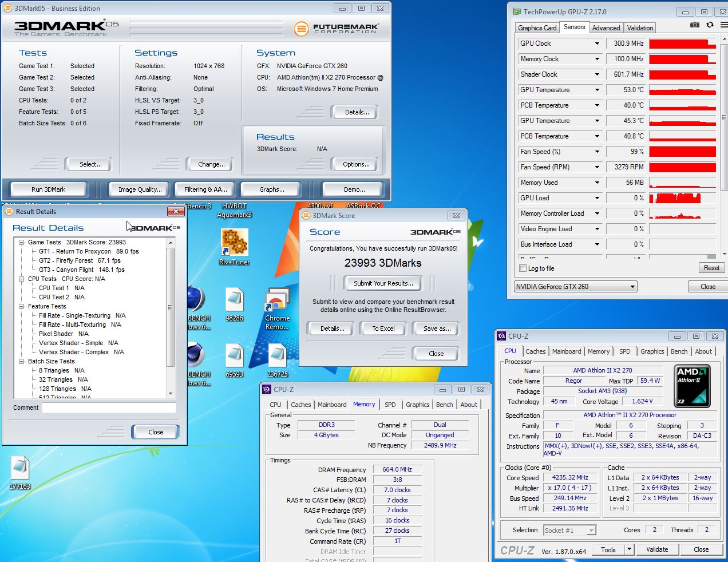Click the GPU-Z title bar app icon

(x=517, y=11)
